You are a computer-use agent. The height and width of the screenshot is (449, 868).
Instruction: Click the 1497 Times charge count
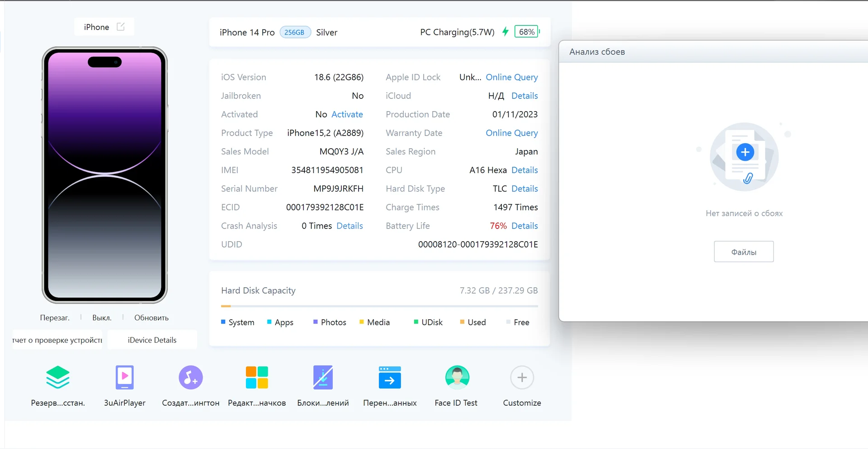coord(516,207)
